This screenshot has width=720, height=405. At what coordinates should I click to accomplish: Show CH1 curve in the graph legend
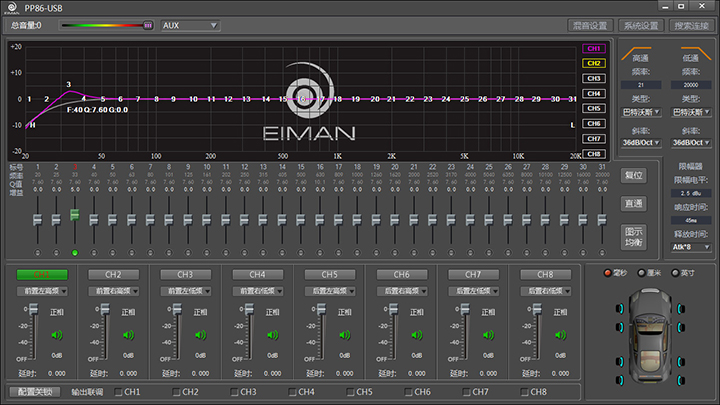tap(594, 48)
